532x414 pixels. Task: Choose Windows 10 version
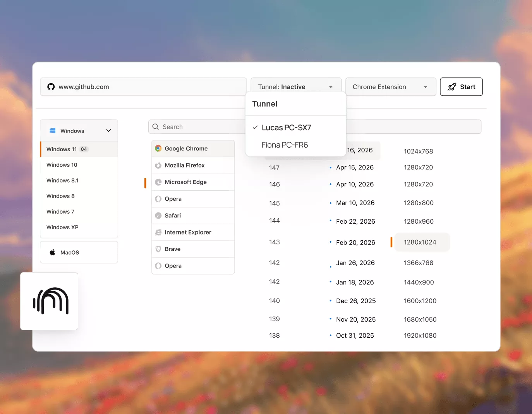point(79,165)
